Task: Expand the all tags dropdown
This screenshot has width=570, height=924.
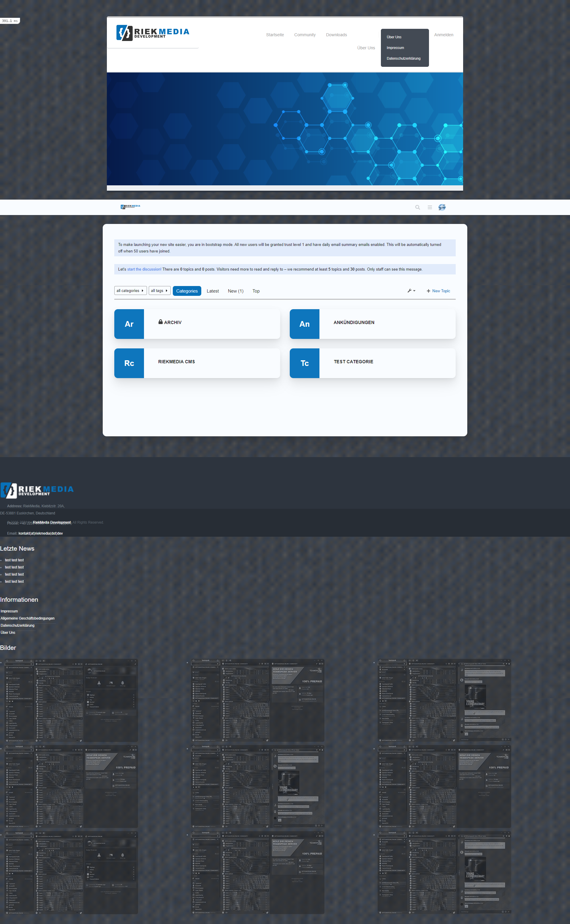Action: (x=159, y=291)
